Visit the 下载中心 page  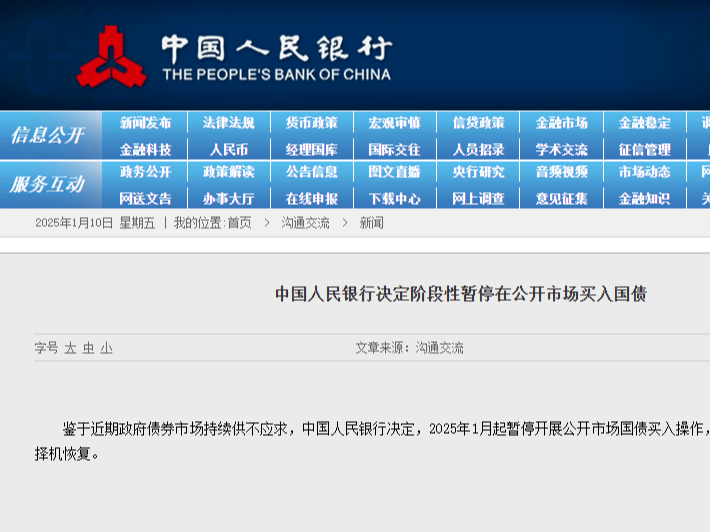point(394,198)
